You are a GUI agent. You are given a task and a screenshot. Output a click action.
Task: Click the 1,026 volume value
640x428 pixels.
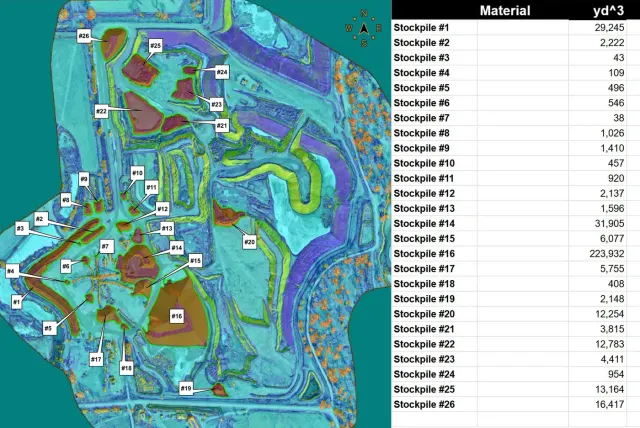[612, 133]
